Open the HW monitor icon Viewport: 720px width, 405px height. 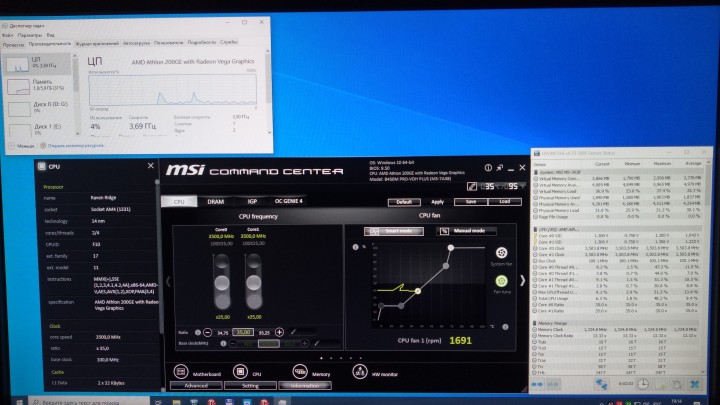click(360, 371)
